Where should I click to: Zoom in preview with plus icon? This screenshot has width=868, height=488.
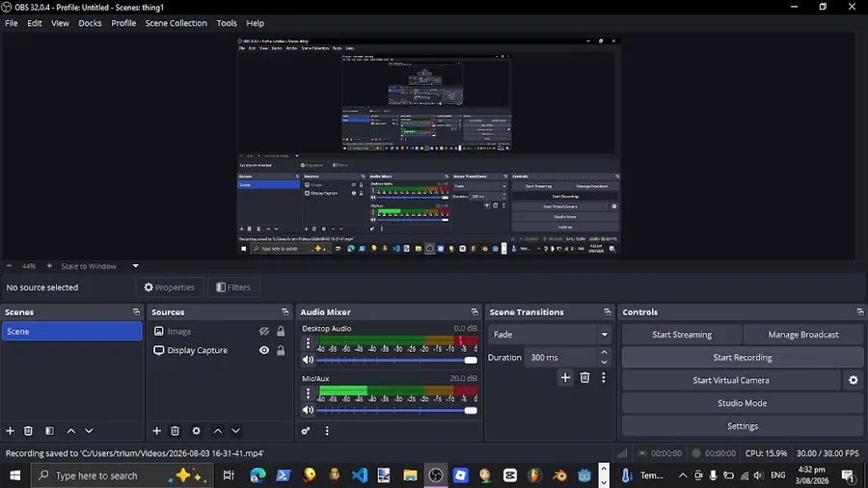point(49,266)
